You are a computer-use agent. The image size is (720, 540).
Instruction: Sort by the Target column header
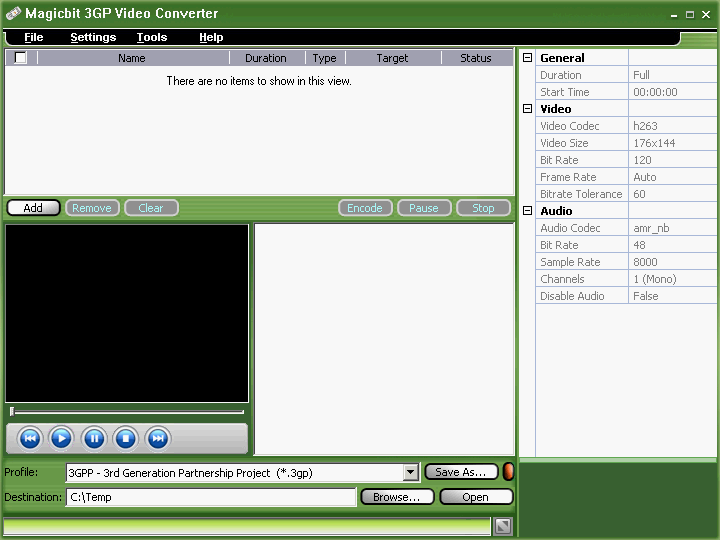[x=393, y=58]
